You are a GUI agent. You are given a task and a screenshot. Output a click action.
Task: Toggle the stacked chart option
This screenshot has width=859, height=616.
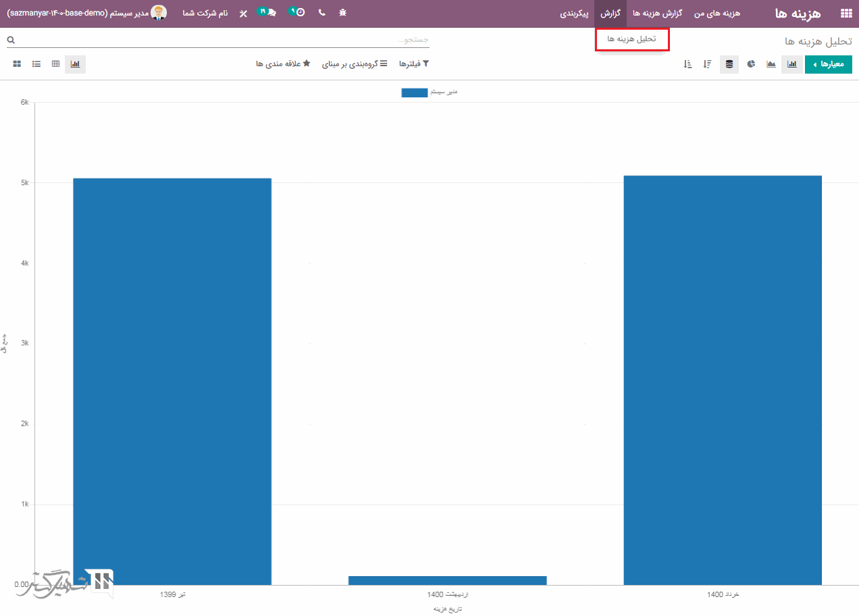(x=729, y=64)
